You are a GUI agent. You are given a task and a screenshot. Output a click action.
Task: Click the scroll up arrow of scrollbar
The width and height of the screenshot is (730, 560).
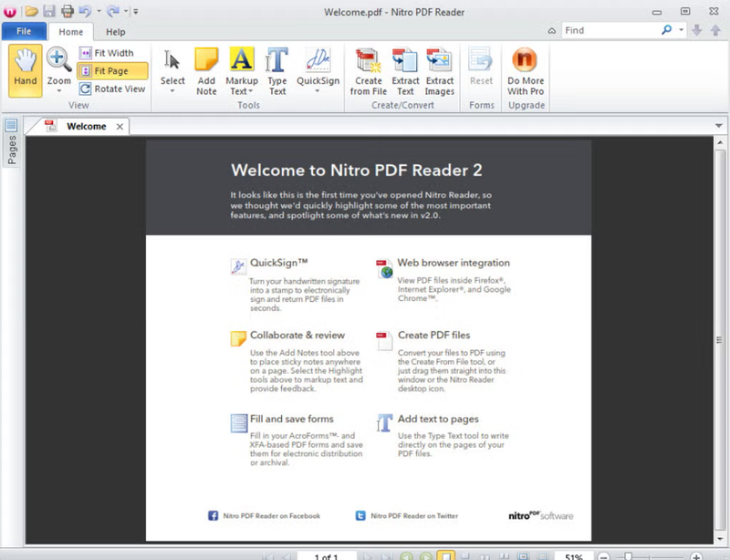[x=720, y=142]
